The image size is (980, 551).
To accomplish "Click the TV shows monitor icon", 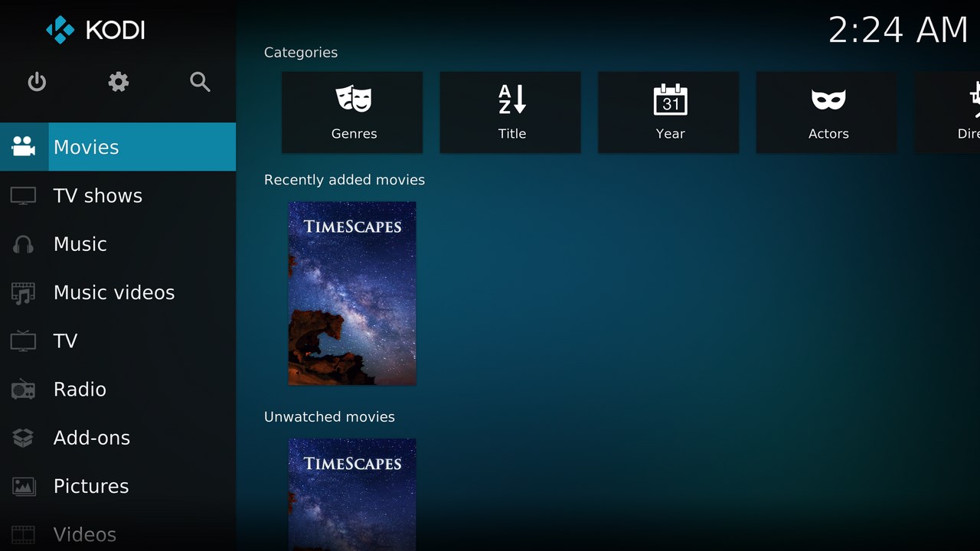I will tap(23, 195).
